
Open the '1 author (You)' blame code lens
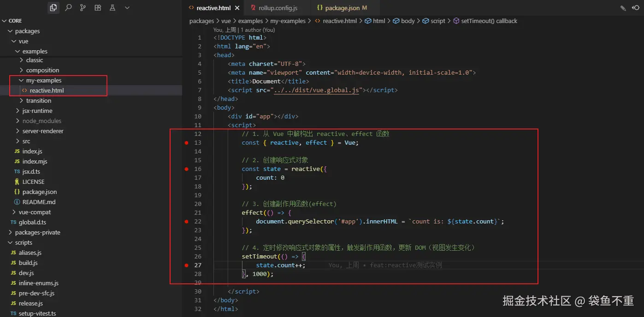tap(258, 30)
